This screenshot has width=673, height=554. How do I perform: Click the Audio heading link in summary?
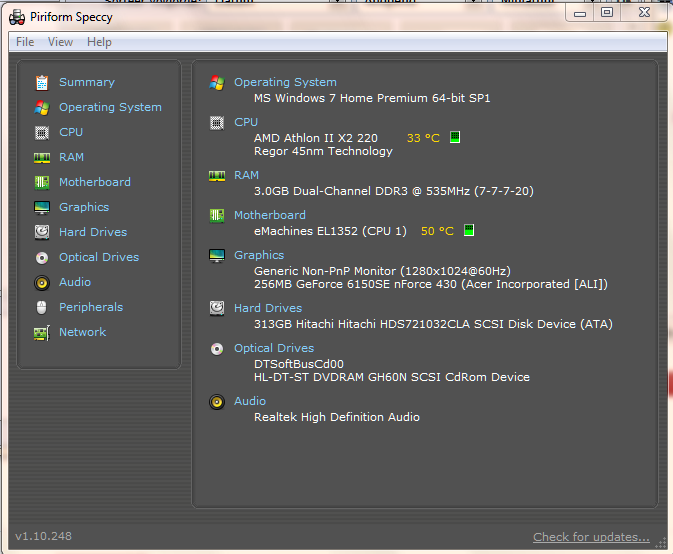click(250, 401)
